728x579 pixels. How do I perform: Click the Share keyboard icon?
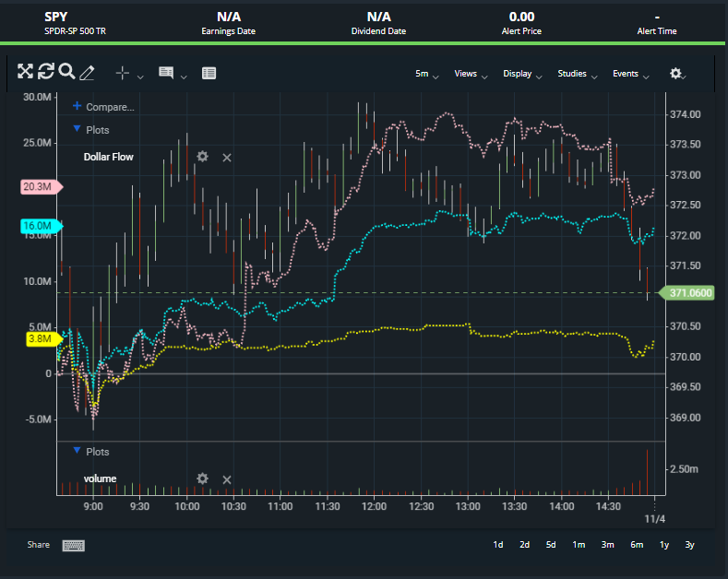coord(74,545)
